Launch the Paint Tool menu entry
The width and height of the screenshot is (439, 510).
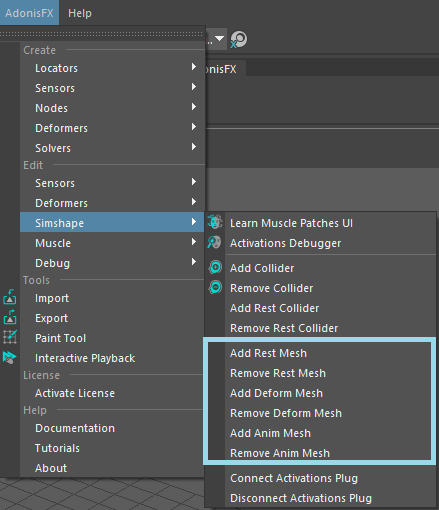(112, 338)
